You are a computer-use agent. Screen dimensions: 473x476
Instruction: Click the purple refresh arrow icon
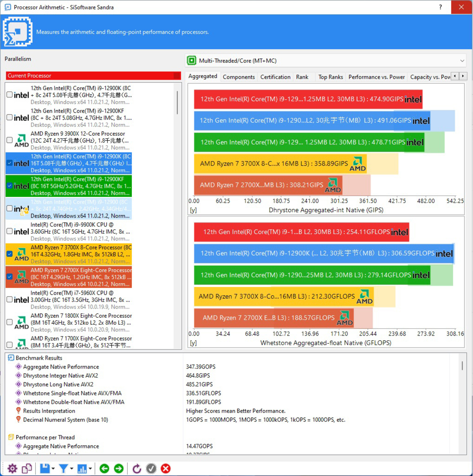137,468
